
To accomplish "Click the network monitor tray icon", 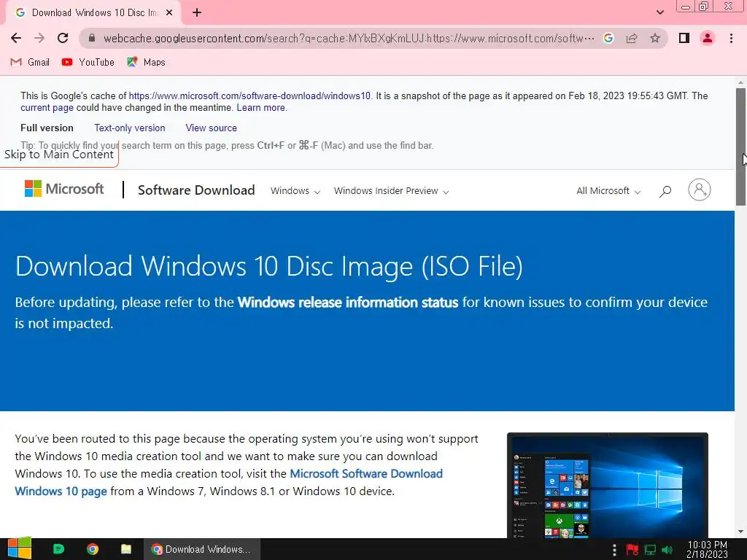I will 650,550.
